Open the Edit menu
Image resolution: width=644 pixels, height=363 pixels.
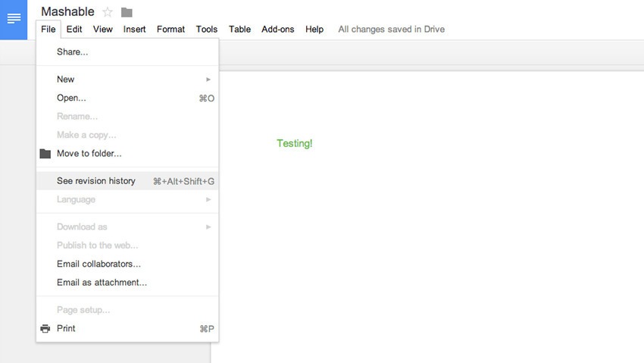click(x=74, y=30)
